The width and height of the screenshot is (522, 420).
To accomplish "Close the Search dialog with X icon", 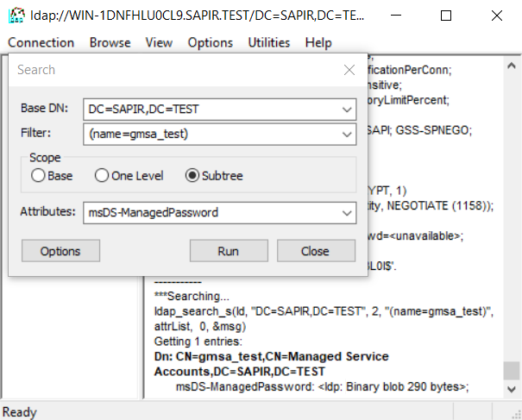I will pos(349,70).
